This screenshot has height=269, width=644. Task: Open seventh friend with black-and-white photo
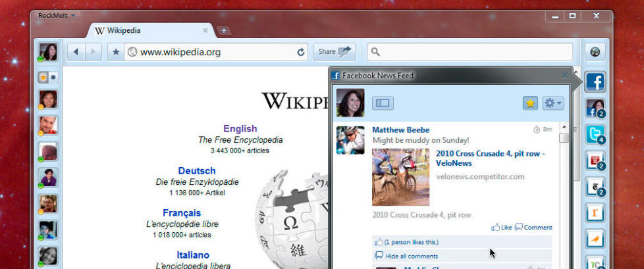click(x=48, y=256)
